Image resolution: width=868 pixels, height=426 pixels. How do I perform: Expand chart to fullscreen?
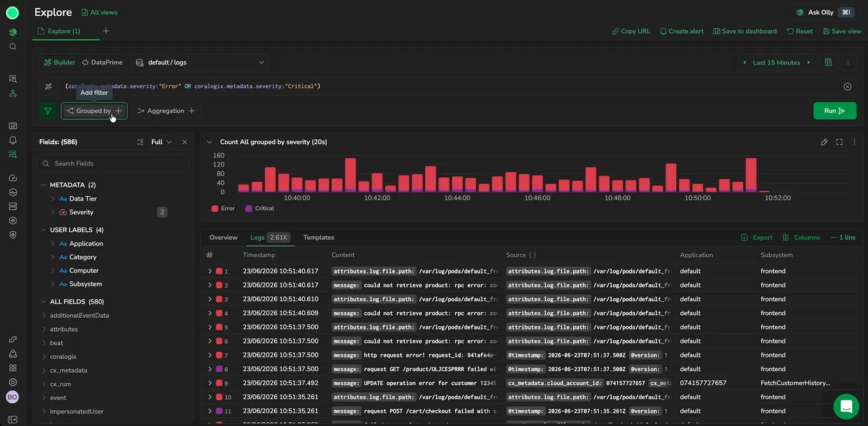[839, 142]
